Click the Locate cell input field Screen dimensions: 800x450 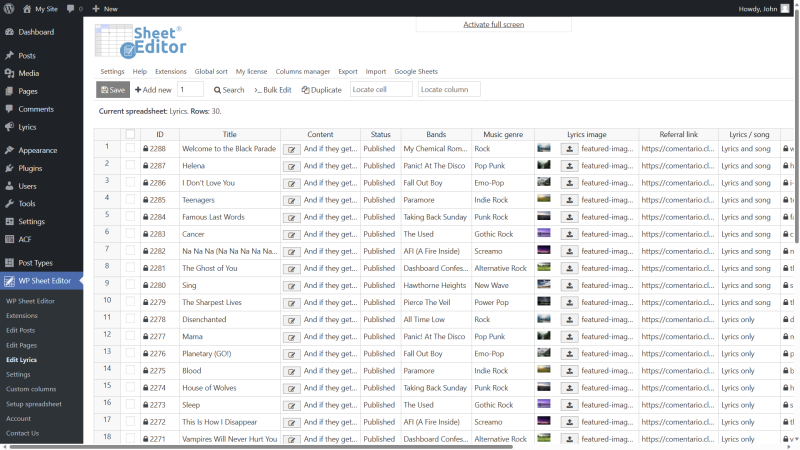point(381,89)
